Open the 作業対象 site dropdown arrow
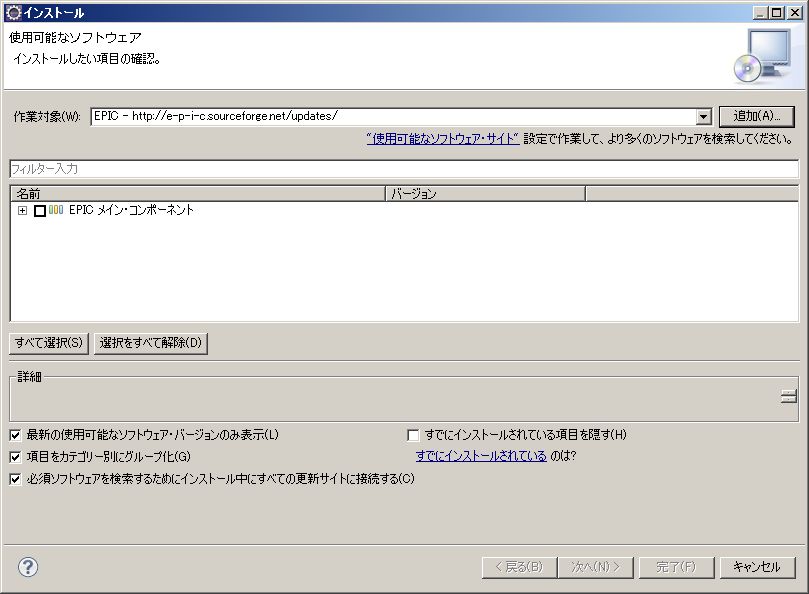The height and width of the screenshot is (594, 809). (703, 116)
